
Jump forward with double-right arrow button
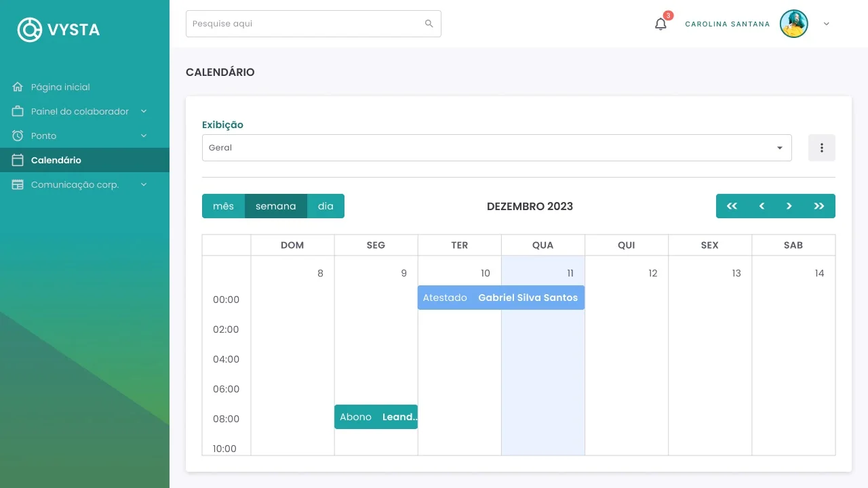pos(819,206)
